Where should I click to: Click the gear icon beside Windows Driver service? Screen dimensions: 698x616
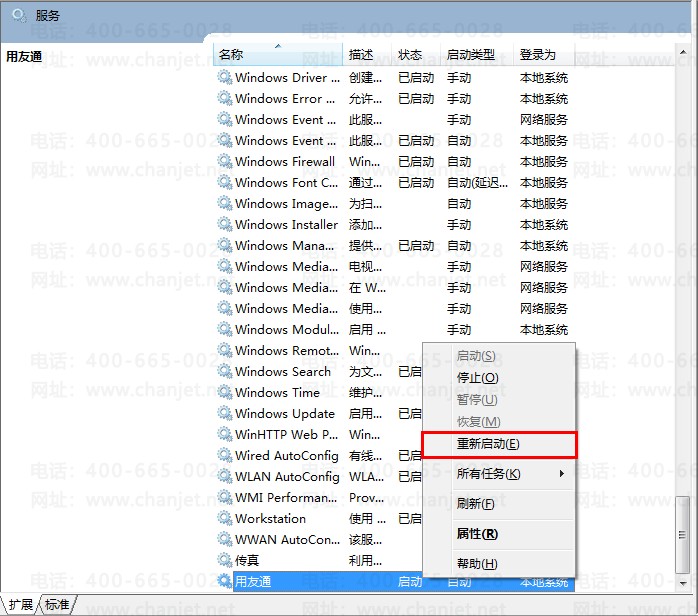pyautogui.click(x=225, y=77)
